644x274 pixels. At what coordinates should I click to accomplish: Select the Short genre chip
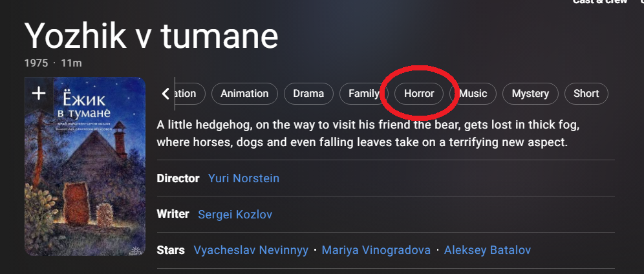pos(586,94)
